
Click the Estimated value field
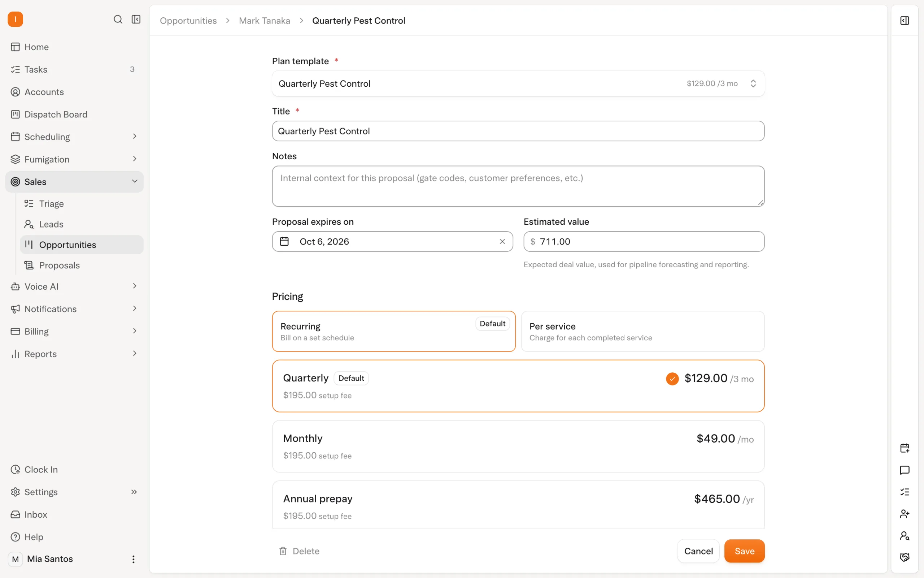pos(644,242)
